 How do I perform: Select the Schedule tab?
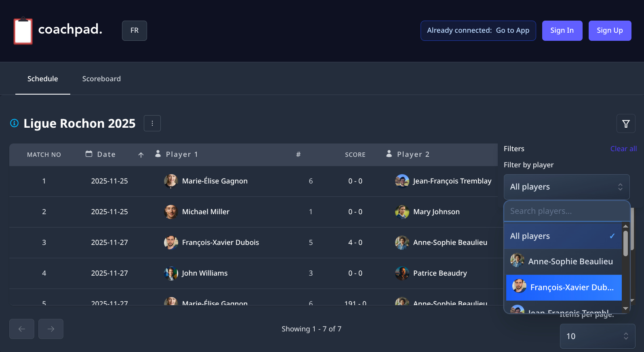tap(42, 78)
